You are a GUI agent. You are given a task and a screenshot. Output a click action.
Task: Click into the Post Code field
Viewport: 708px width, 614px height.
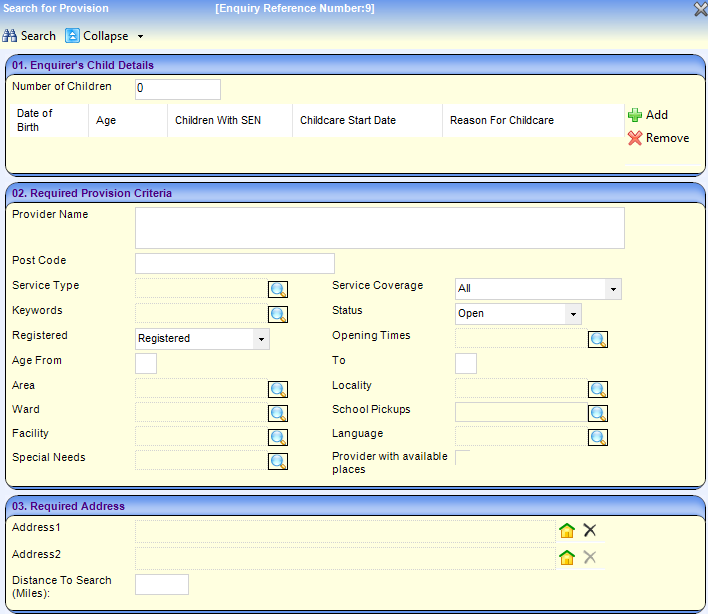tap(234, 263)
